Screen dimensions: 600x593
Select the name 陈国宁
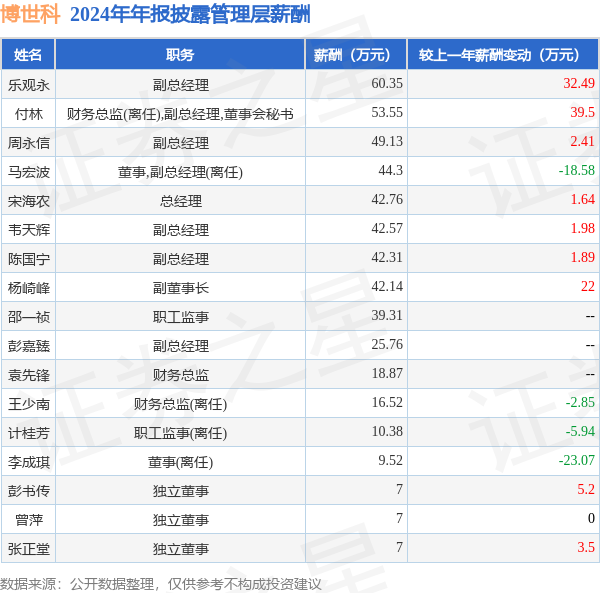[x=29, y=259]
